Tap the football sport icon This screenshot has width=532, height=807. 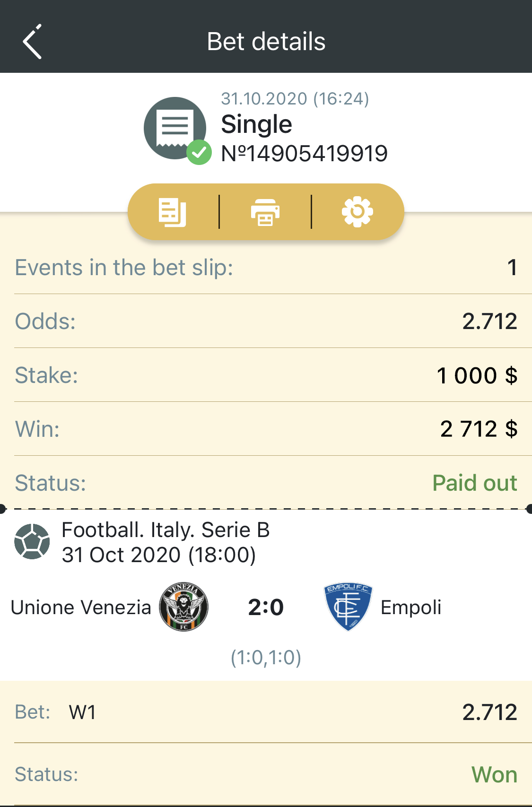click(32, 542)
